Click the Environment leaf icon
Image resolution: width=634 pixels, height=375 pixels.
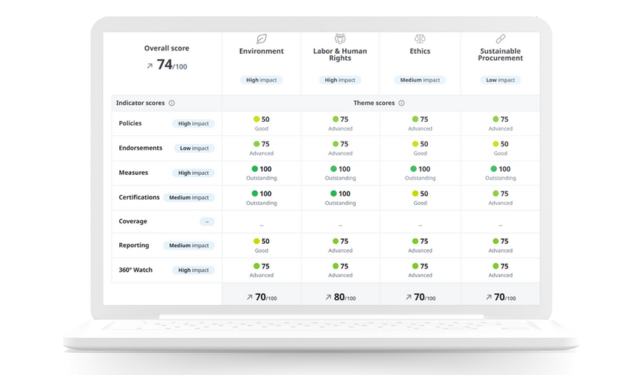[262, 39]
